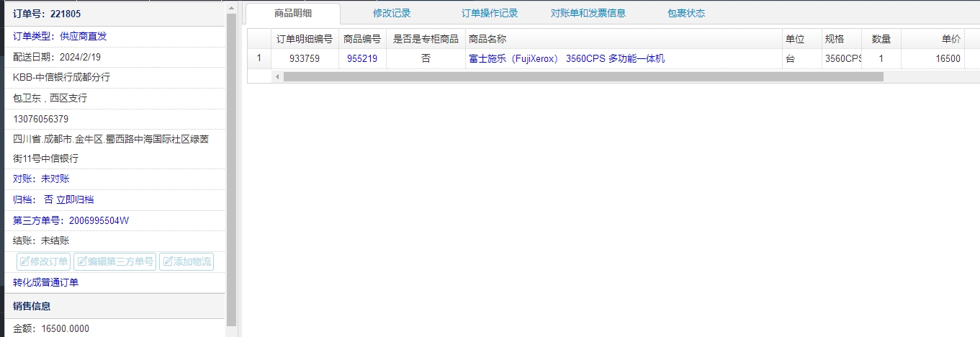Open the 富士施乐 3560CPS product name link
Viewport: 980px width, 337px height.
[567, 59]
